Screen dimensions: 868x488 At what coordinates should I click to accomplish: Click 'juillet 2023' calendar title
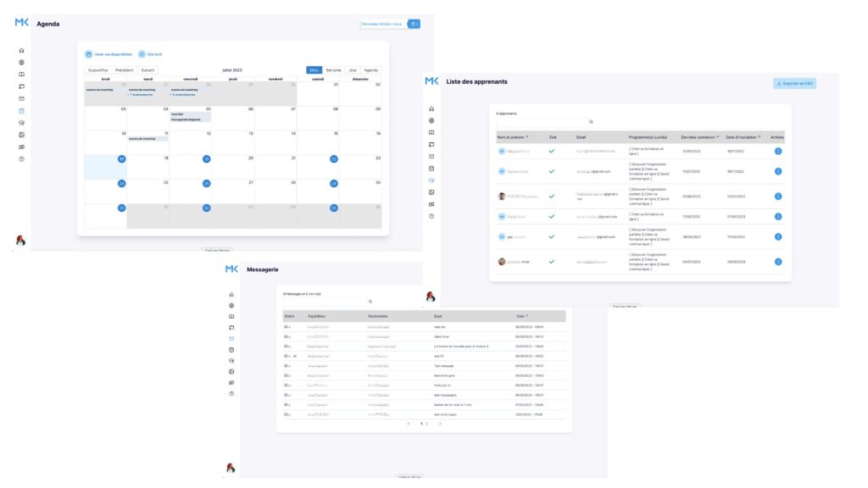tap(232, 70)
